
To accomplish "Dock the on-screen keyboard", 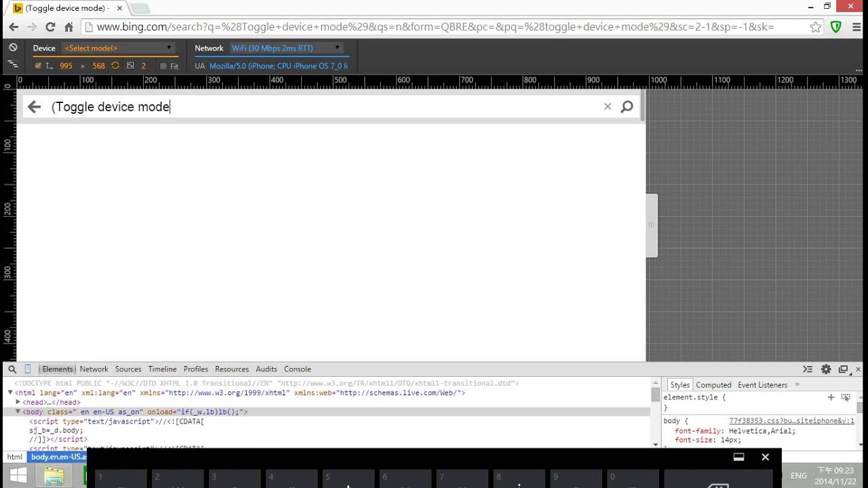I will tap(739, 457).
